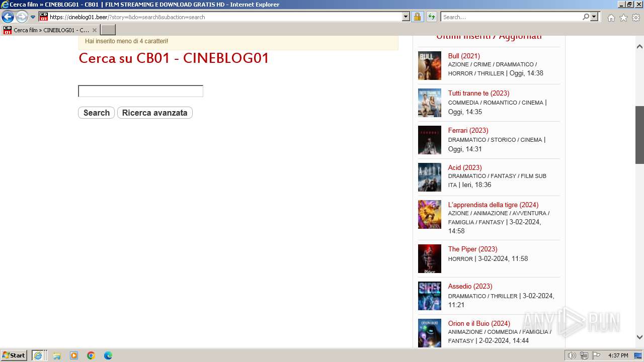Click the browser Forward arrow
Viewport: 644px width, 362px height.
pos(21,17)
